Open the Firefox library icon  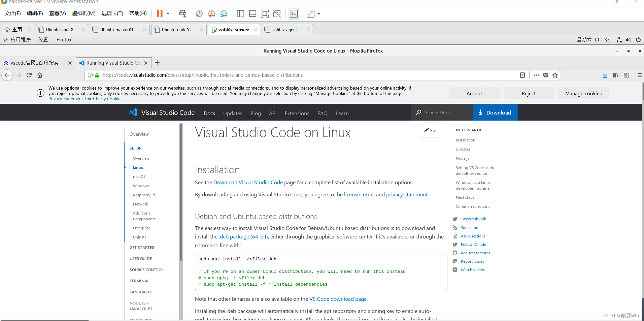[x=616, y=75]
